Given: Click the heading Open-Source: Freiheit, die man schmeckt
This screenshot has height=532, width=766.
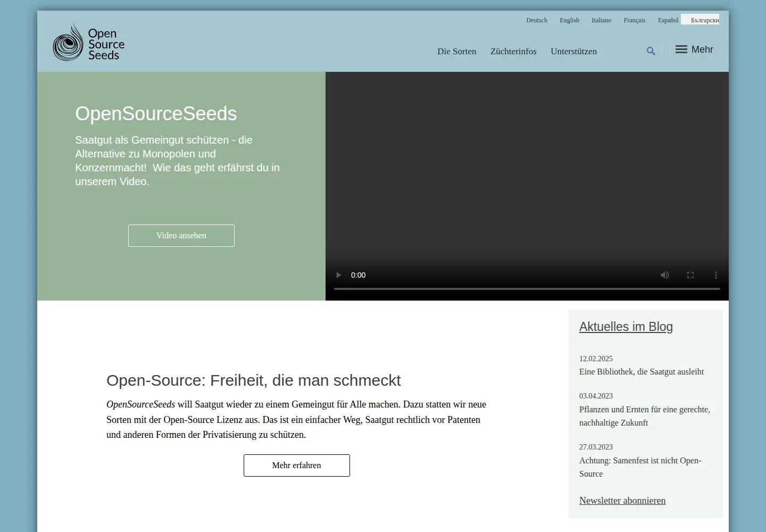Looking at the screenshot, I should 254,380.
